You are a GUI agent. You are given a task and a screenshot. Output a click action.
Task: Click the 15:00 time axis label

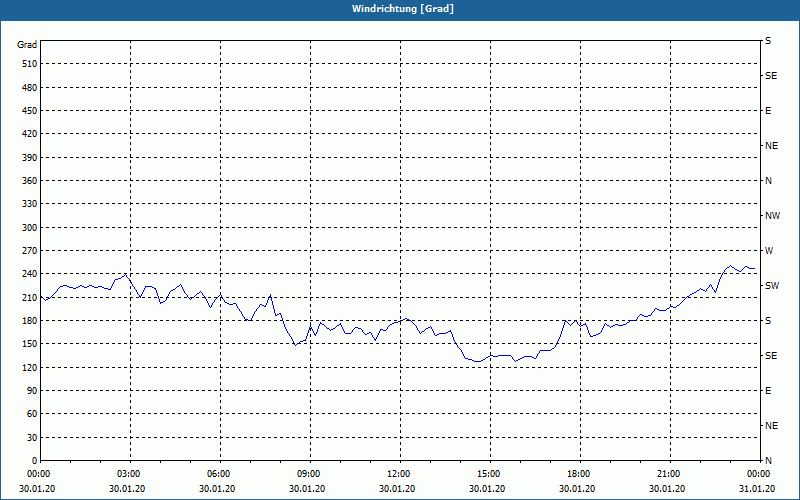tap(487, 474)
